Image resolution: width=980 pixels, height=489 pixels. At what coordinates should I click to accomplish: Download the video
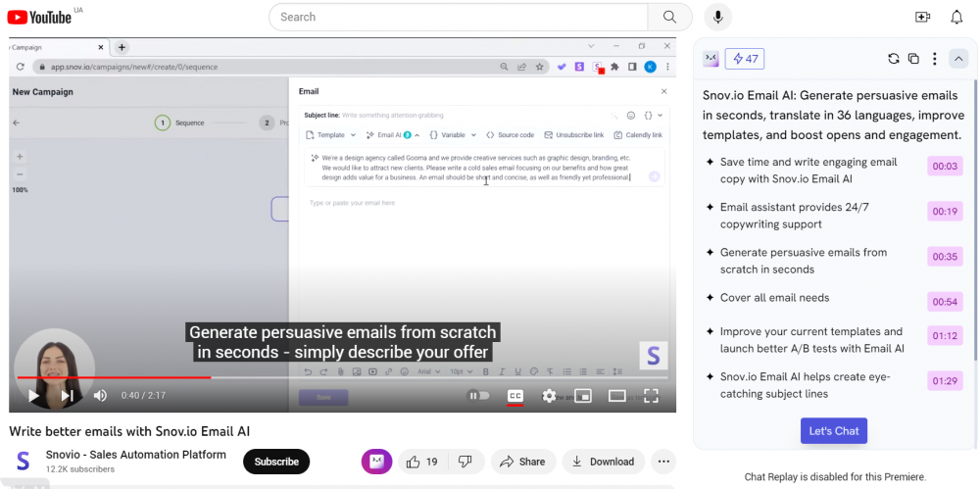[x=603, y=462]
